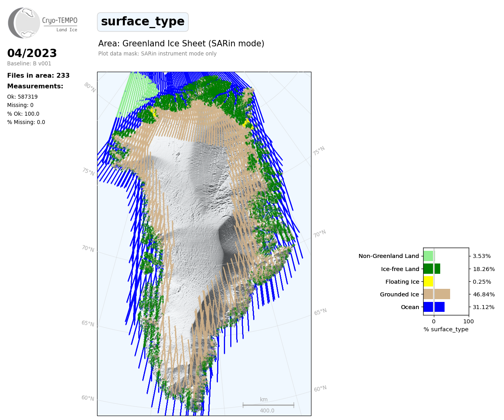
Task: Click the right 60°N latitude label
Action: (x=321, y=389)
